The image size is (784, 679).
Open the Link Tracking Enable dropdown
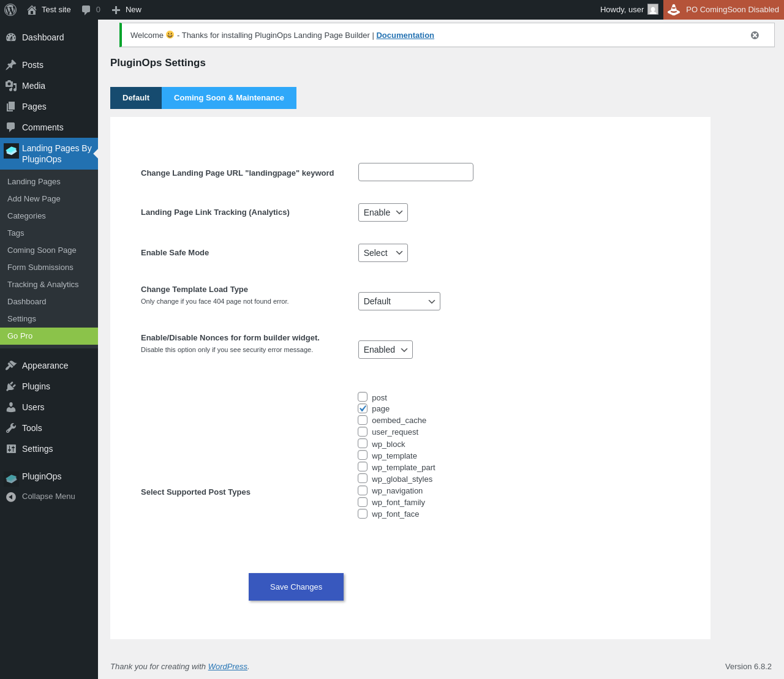pos(383,212)
